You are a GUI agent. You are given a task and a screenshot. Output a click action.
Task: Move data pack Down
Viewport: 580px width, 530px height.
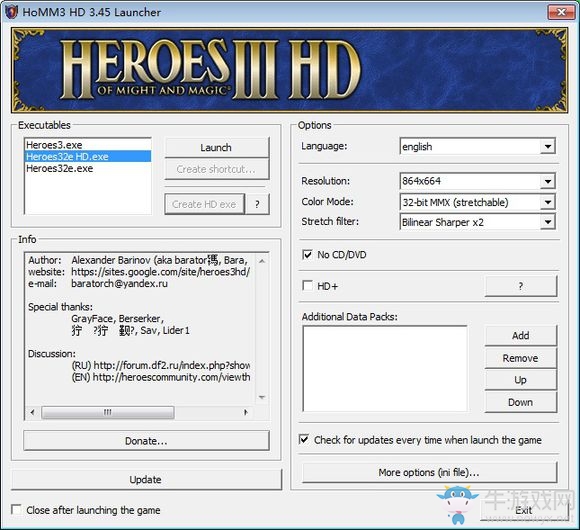click(x=520, y=402)
